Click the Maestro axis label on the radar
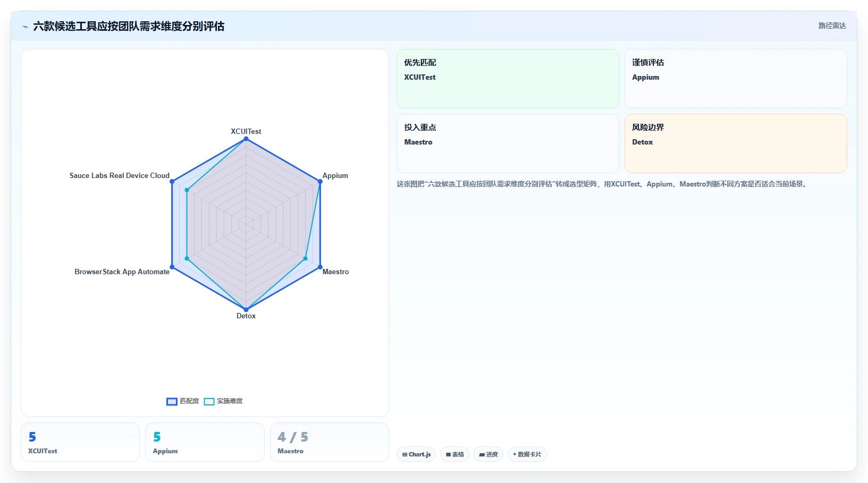 pos(336,272)
